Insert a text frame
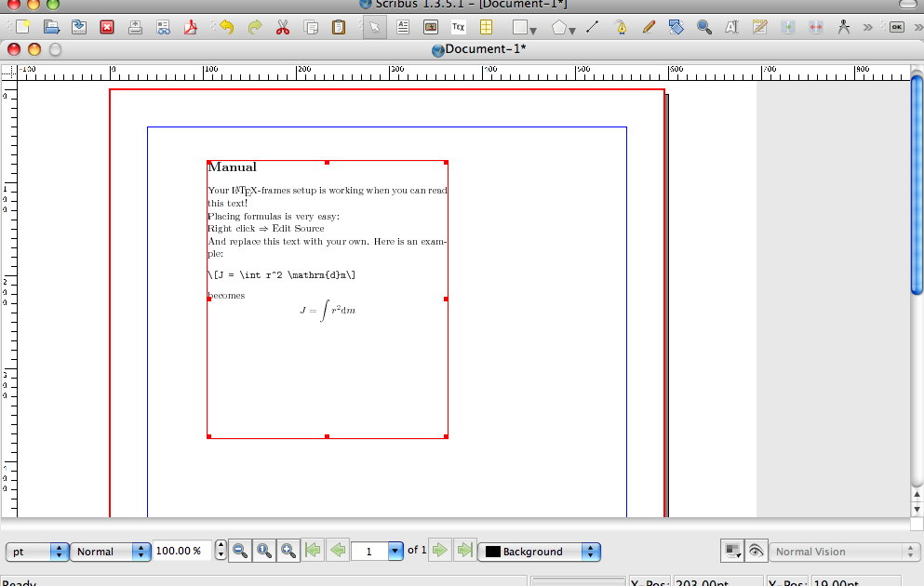924x586 pixels. pyautogui.click(x=403, y=27)
